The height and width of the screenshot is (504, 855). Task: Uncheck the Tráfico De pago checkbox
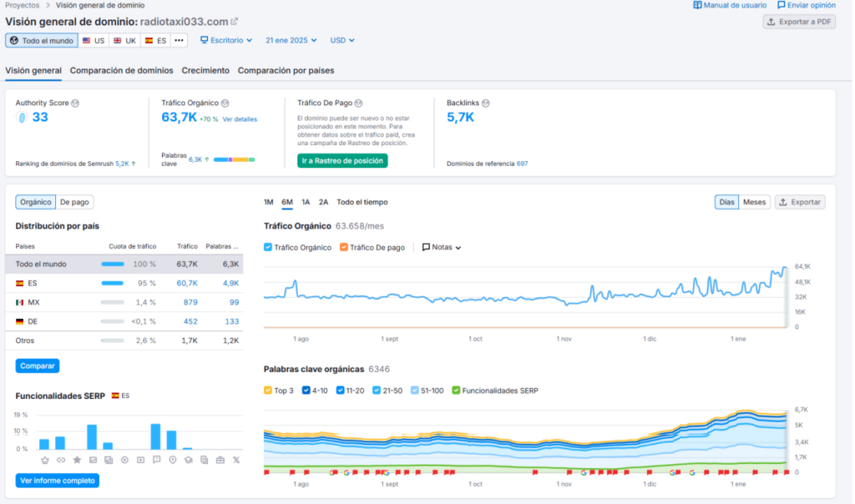pos(343,247)
